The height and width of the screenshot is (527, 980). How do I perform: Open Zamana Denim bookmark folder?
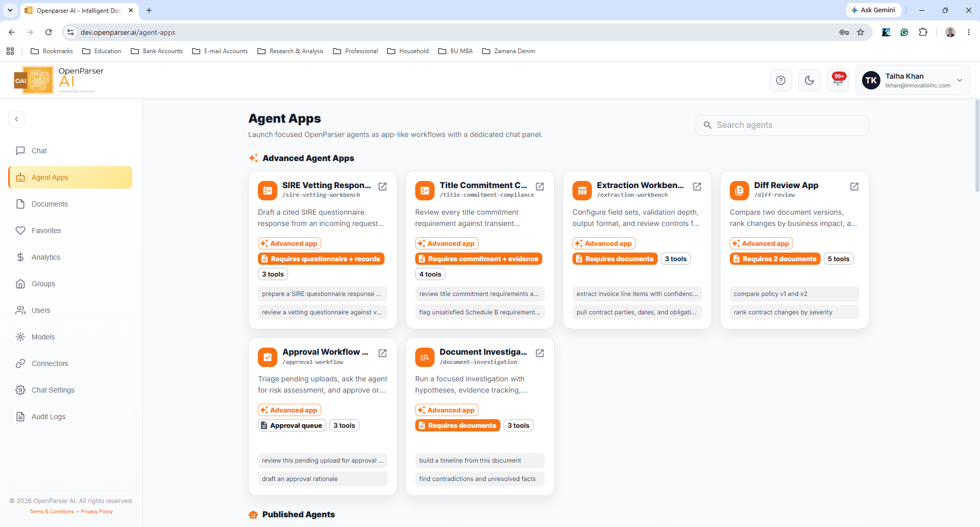[509, 51]
